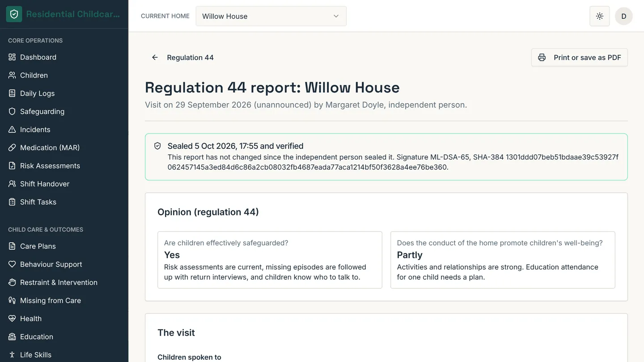This screenshot has width=644, height=362.
Task: Click the Regulation 44 report heading
Action: [272, 87]
